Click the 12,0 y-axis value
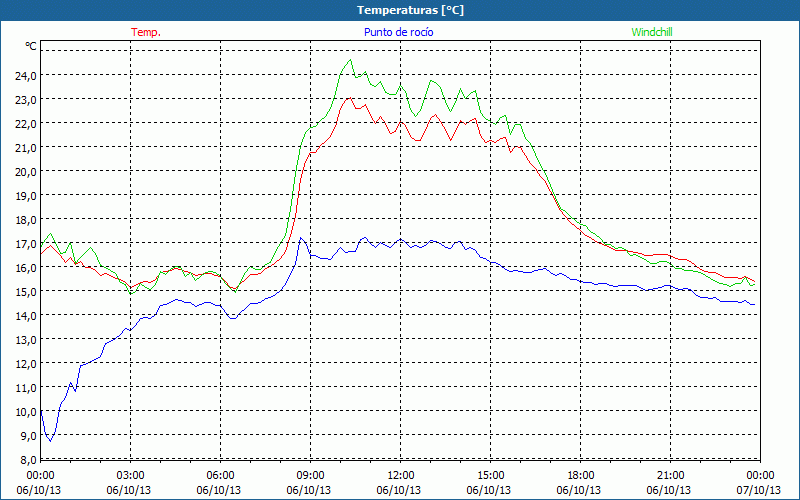 pos(26,364)
